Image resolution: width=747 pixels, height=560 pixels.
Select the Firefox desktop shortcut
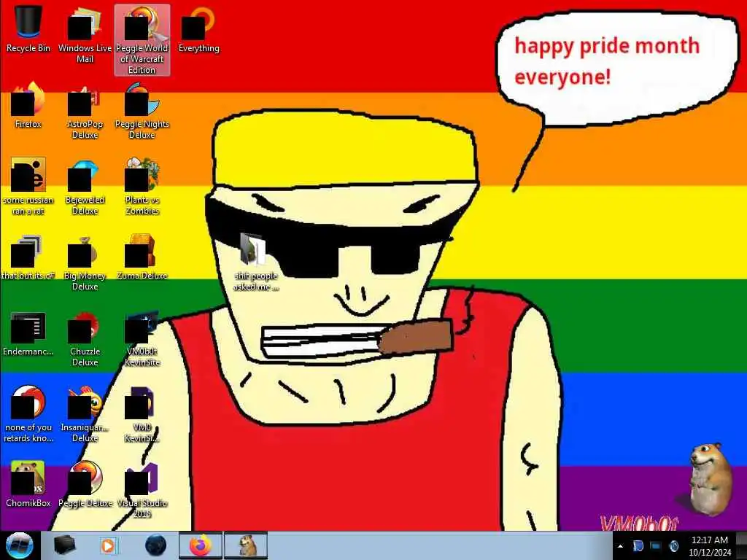coord(28,105)
